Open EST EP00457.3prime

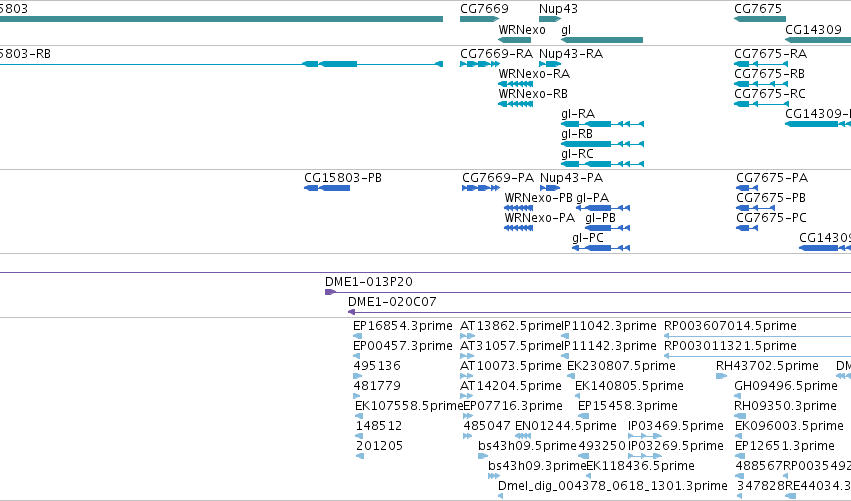click(402, 346)
